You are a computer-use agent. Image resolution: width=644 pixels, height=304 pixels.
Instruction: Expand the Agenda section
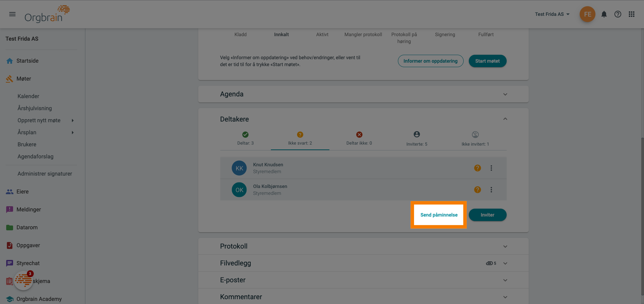(505, 94)
